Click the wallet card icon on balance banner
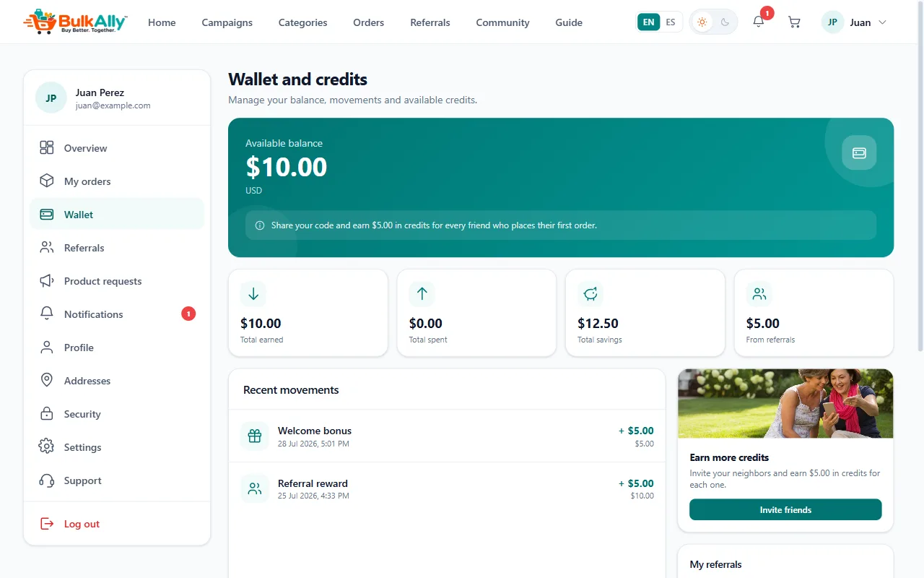The width and height of the screenshot is (924, 578). tap(859, 152)
